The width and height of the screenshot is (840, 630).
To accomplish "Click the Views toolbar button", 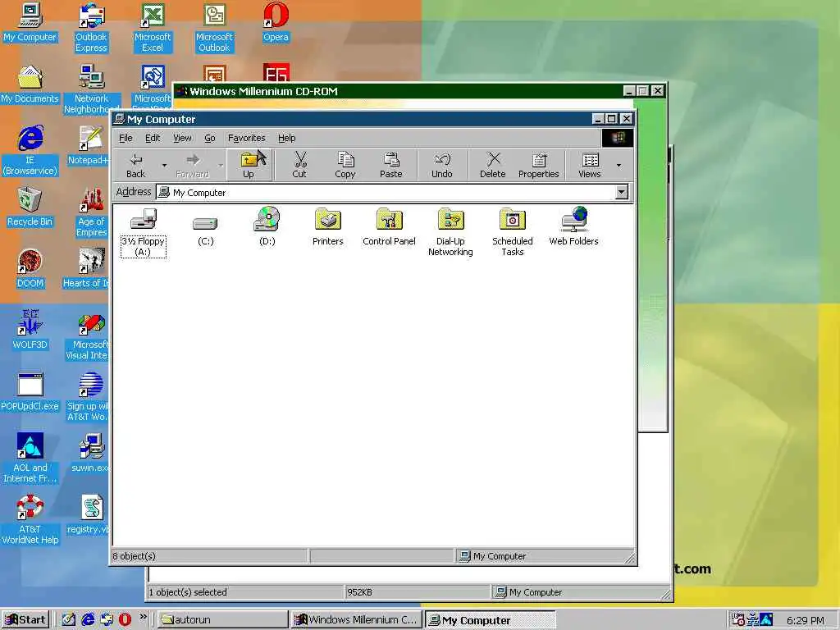I will click(590, 166).
